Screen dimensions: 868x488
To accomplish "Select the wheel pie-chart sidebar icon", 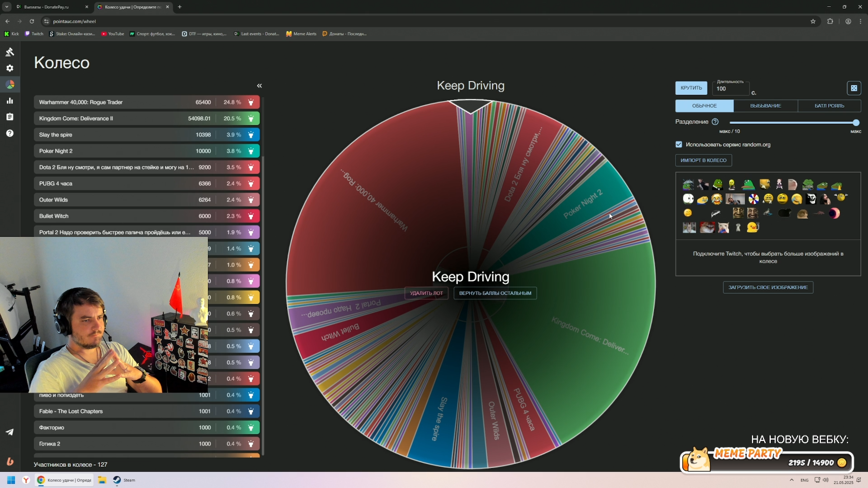I will pos(9,84).
